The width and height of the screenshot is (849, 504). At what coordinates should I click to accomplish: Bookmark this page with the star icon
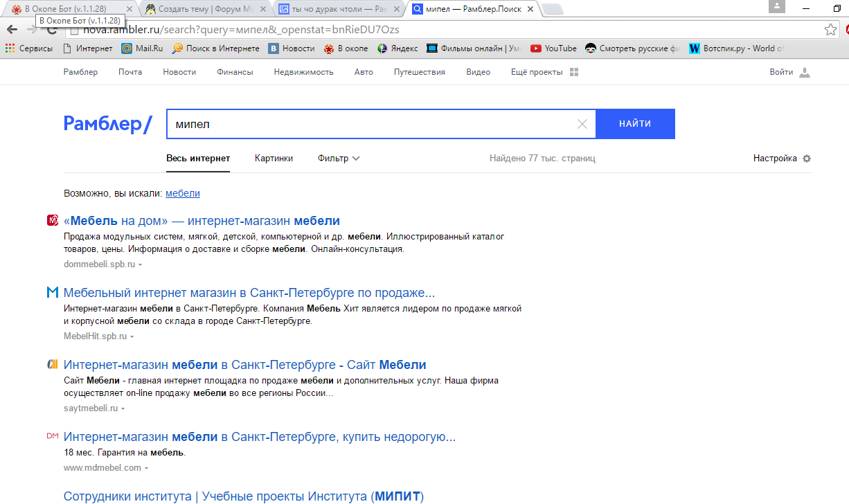830,30
